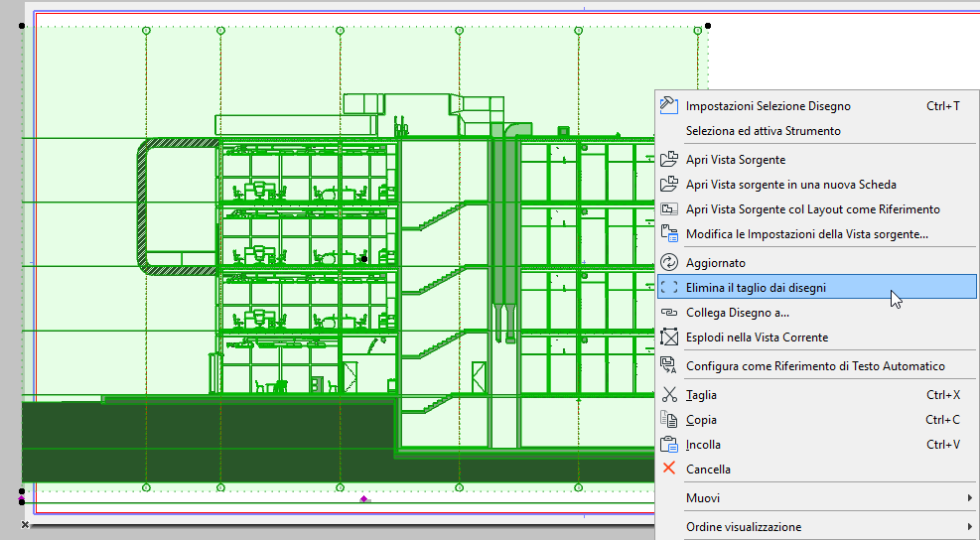Click the Layout come Riferimento icon
This screenshot has width=980, height=540.
[x=668, y=209]
